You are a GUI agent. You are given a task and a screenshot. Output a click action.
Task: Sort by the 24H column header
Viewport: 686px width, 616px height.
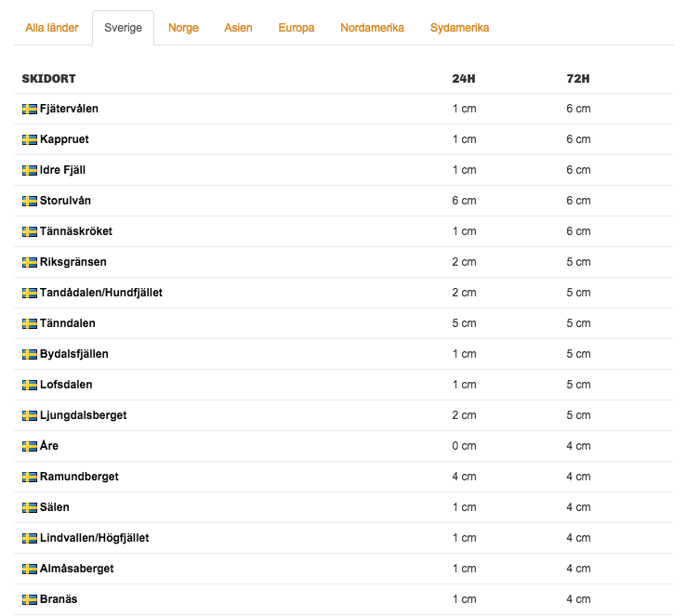[x=464, y=79]
